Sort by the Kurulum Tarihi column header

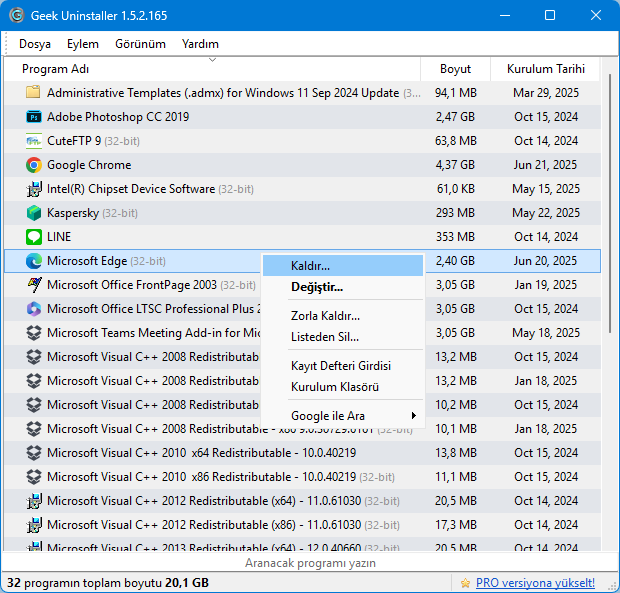coord(545,69)
